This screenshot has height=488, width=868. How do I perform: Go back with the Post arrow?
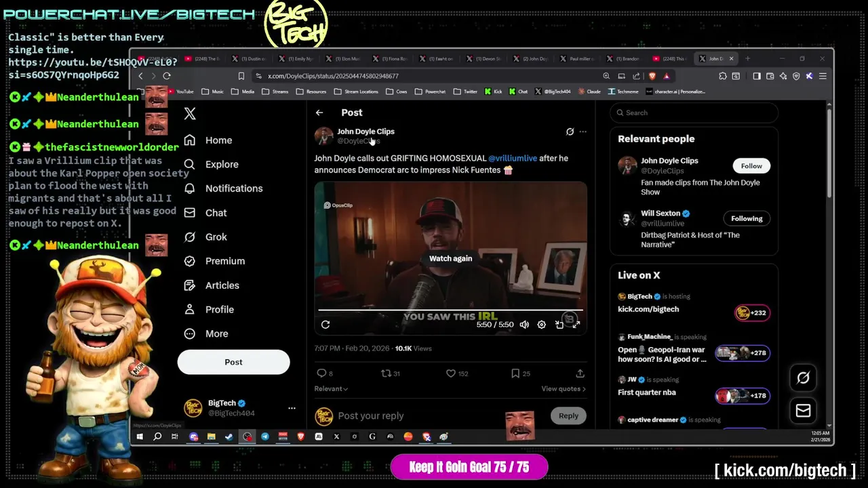[x=319, y=113]
